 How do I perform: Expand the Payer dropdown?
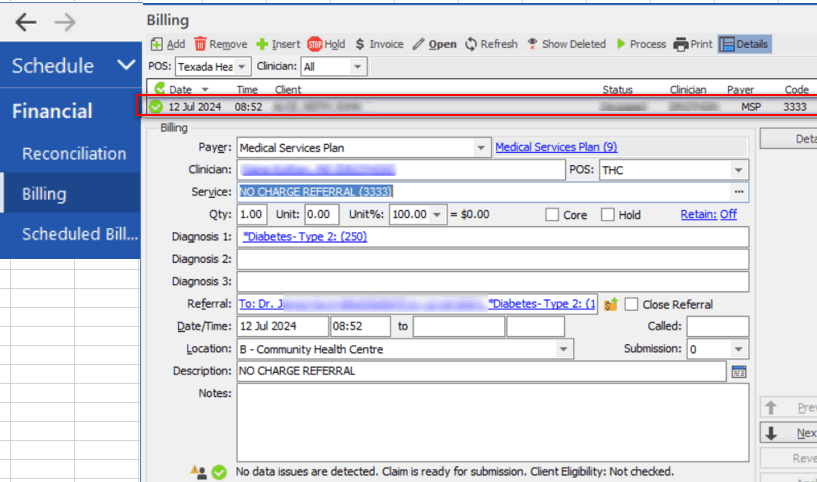[x=481, y=148]
